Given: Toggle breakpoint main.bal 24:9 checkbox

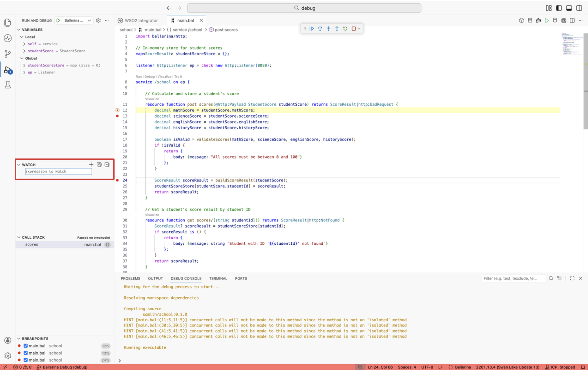Looking at the screenshot, I should pos(26,360).
